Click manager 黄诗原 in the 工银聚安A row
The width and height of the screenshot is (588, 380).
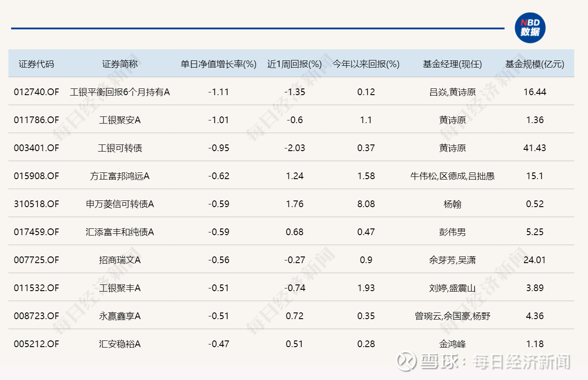(x=452, y=120)
